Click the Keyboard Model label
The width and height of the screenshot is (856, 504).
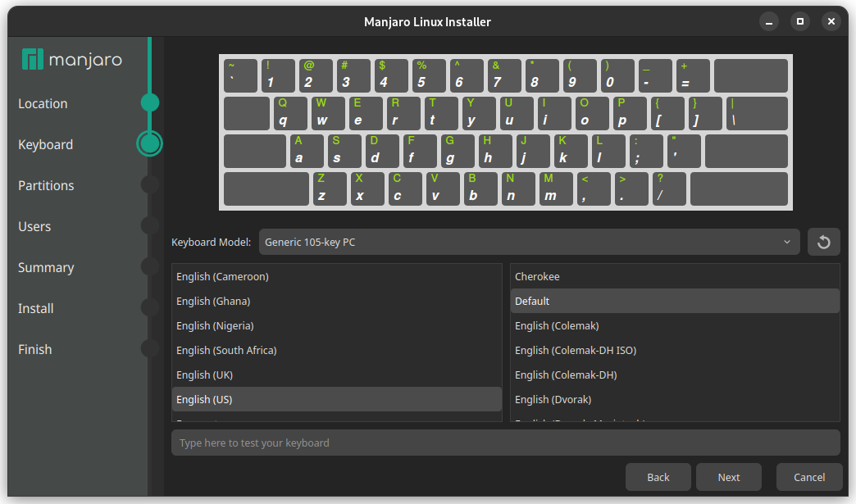(x=212, y=243)
